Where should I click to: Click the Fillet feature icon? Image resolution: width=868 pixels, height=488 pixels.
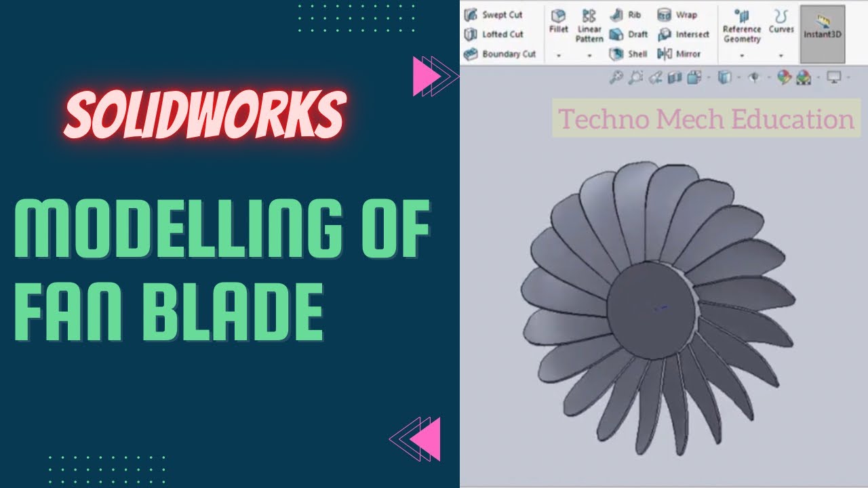coord(559,16)
